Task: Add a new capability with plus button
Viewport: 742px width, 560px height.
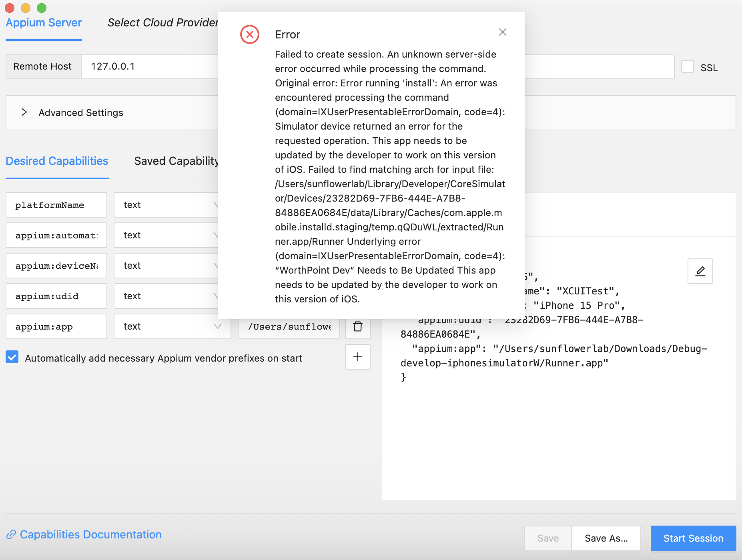Action: tap(358, 357)
